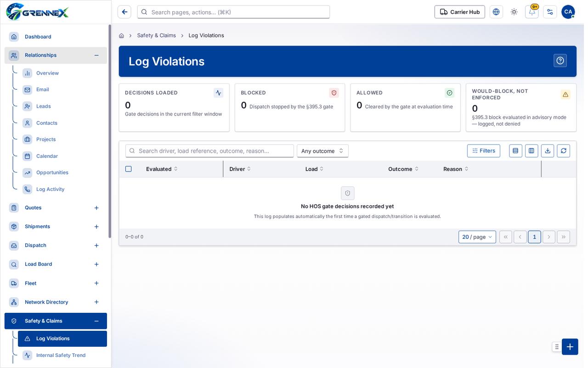Image resolution: width=588 pixels, height=368 pixels.
Task: Expand the Quotes section
Action: [96, 208]
